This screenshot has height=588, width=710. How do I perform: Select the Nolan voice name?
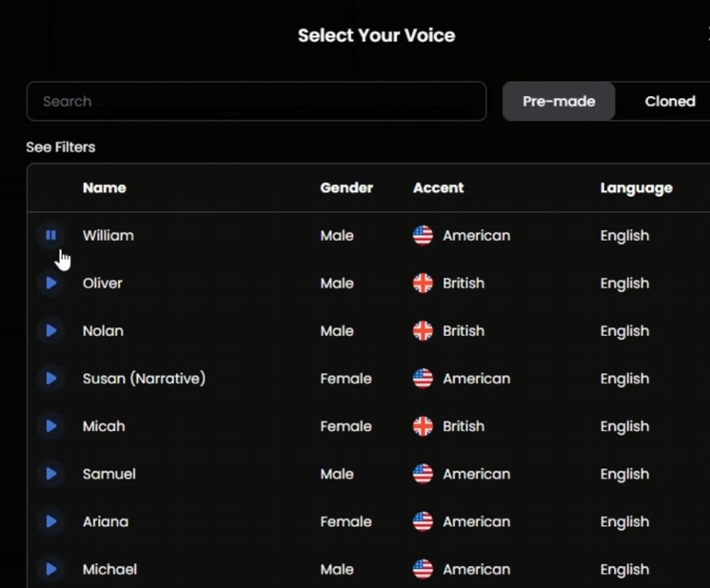pos(103,331)
